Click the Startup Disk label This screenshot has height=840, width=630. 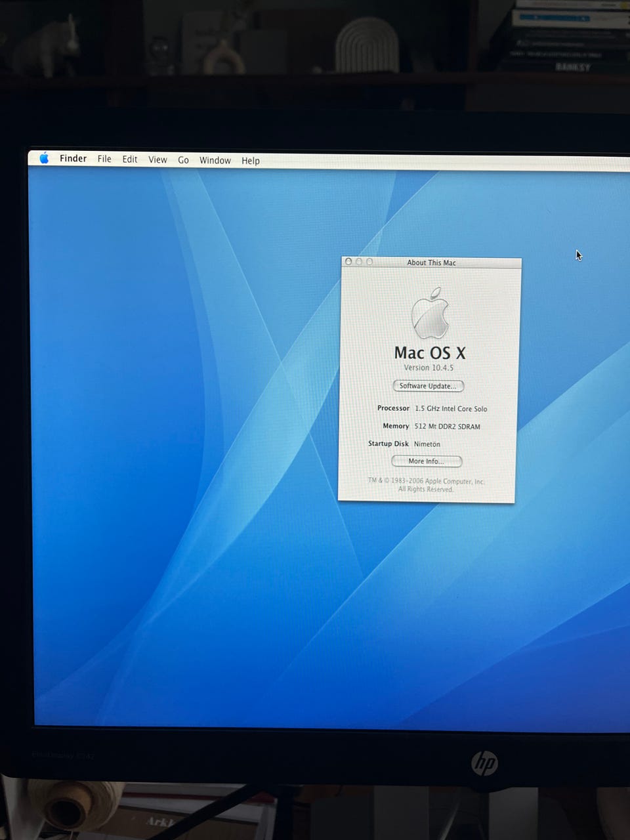tap(388, 444)
